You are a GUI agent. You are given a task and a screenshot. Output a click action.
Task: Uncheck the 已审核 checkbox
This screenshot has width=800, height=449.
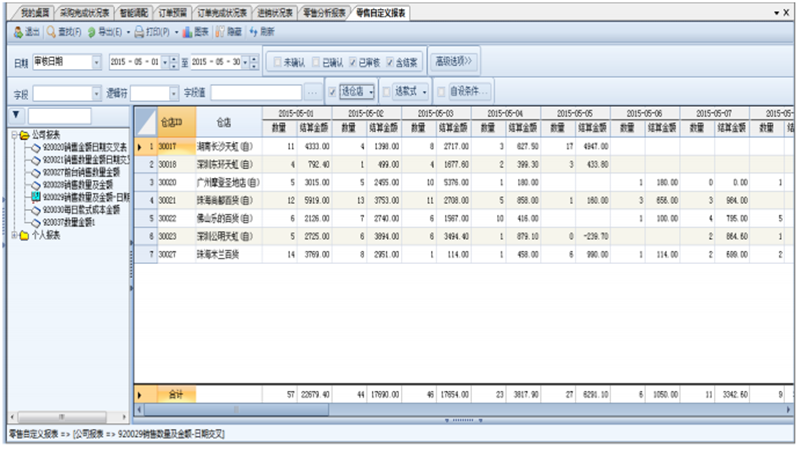353,63
